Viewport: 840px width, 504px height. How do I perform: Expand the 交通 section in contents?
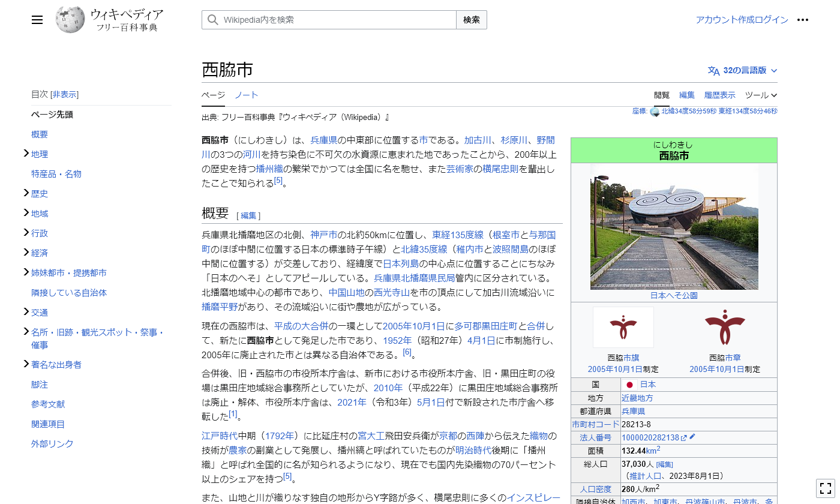click(x=26, y=312)
